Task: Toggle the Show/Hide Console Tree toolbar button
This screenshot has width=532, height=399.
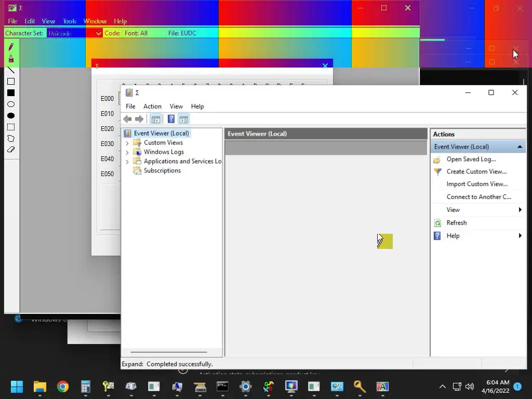Action: (156, 119)
